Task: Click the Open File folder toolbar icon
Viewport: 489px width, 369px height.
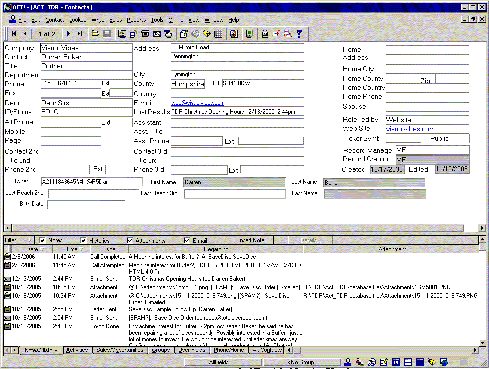Action: (x=95, y=34)
